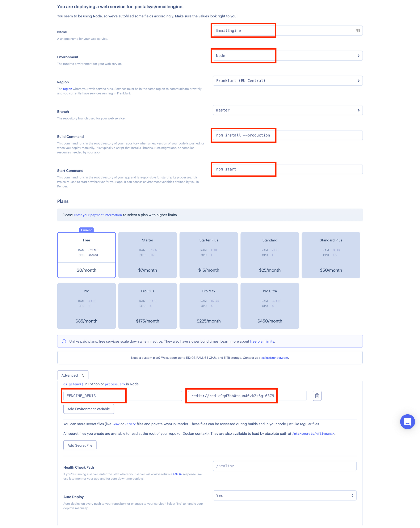Image resolution: width=420 pixels, height=528 pixels.
Task: Click into the Build Command field
Action: coord(287,135)
